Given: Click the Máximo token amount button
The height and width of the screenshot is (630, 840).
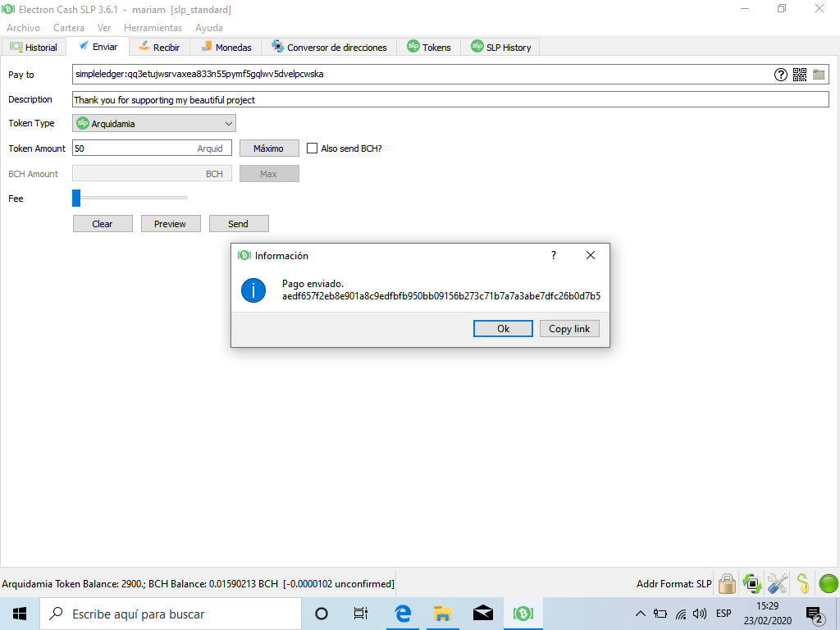Looking at the screenshot, I should pyautogui.click(x=269, y=148).
